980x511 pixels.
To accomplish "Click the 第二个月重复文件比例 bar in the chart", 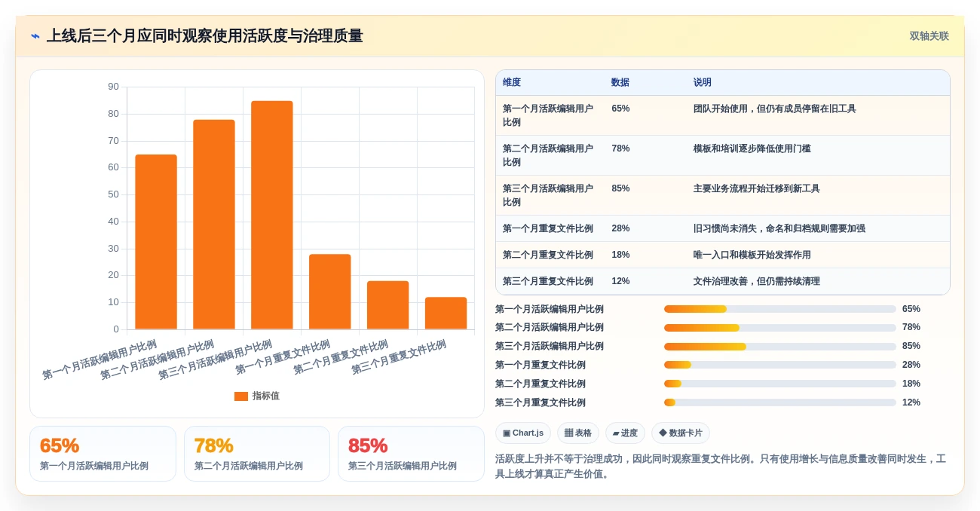I will [x=387, y=305].
